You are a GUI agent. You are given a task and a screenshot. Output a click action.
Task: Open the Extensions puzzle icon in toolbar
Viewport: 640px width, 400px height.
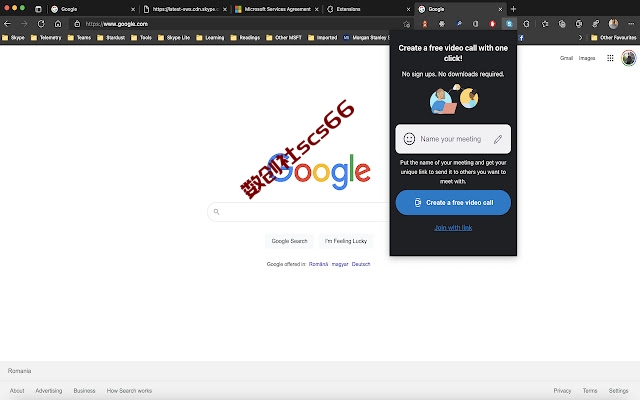[527, 24]
